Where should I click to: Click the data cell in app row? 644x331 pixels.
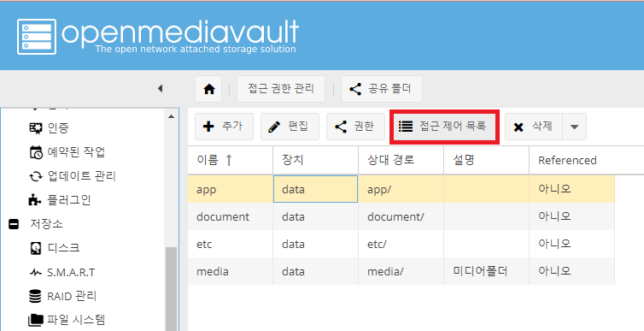(315, 189)
